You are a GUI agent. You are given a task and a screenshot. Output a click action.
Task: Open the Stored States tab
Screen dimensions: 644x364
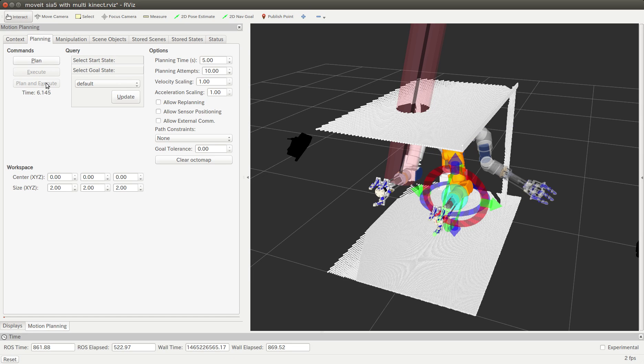[x=187, y=39]
